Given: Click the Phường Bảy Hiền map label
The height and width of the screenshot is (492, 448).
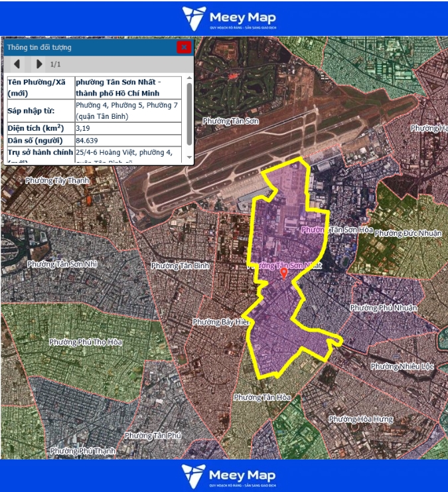Looking at the screenshot, I should [220, 322].
